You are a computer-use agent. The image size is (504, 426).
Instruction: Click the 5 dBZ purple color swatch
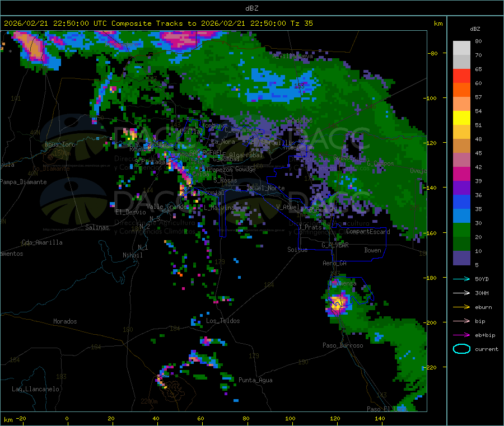[461, 258]
